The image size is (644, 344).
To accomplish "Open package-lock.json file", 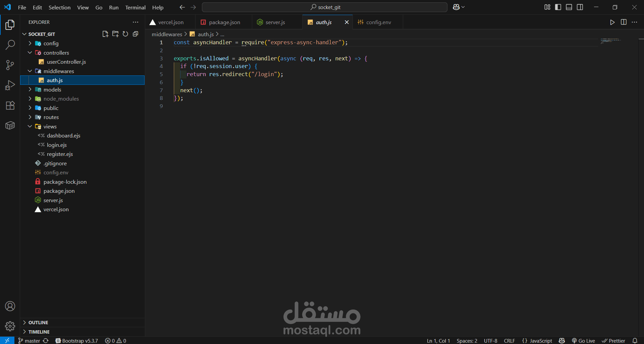I will (x=82, y=182).
